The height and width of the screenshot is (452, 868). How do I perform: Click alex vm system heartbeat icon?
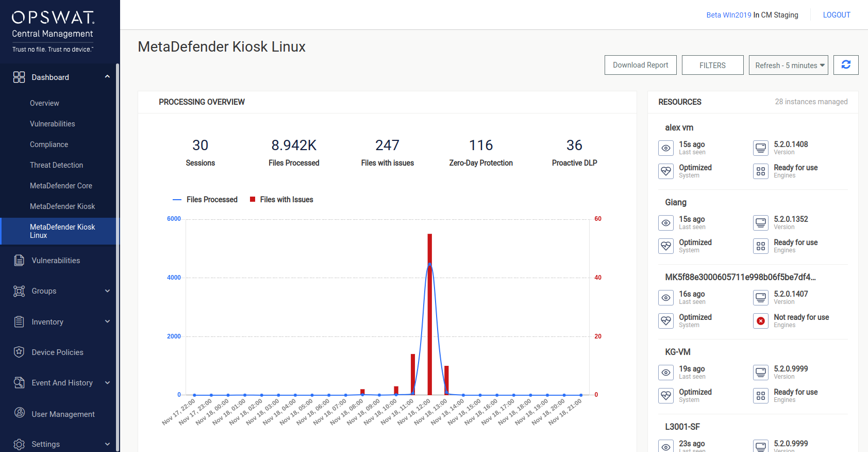click(x=666, y=171)
